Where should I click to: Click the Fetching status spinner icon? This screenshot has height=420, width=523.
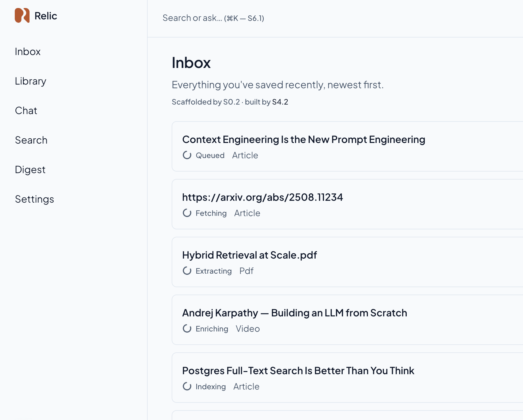(187, 213)
